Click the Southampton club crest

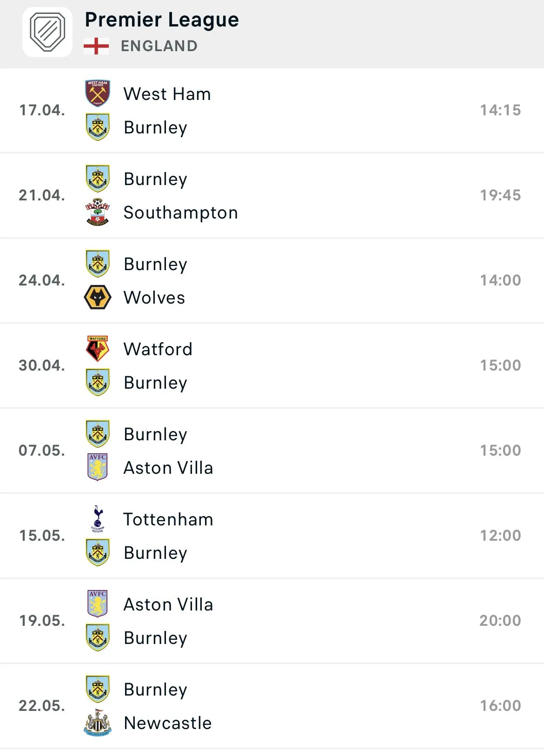tap(98, 212)
